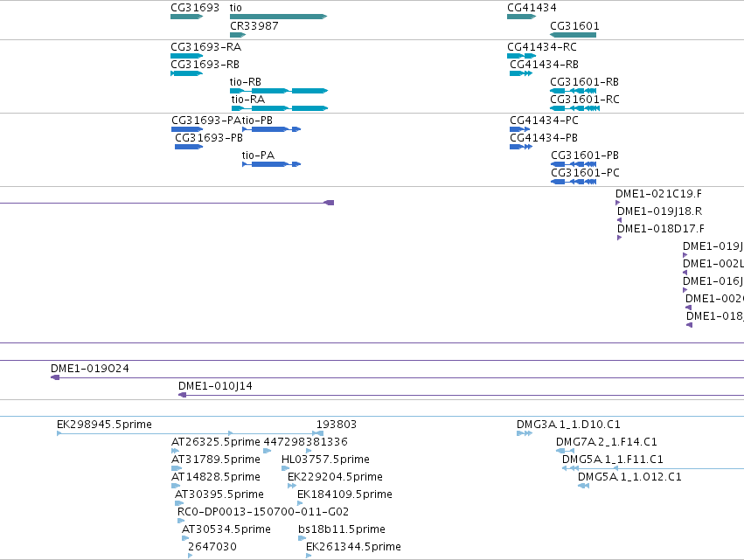
Task: Select the CG41434-PC protein label
Action: pos(545,121)
